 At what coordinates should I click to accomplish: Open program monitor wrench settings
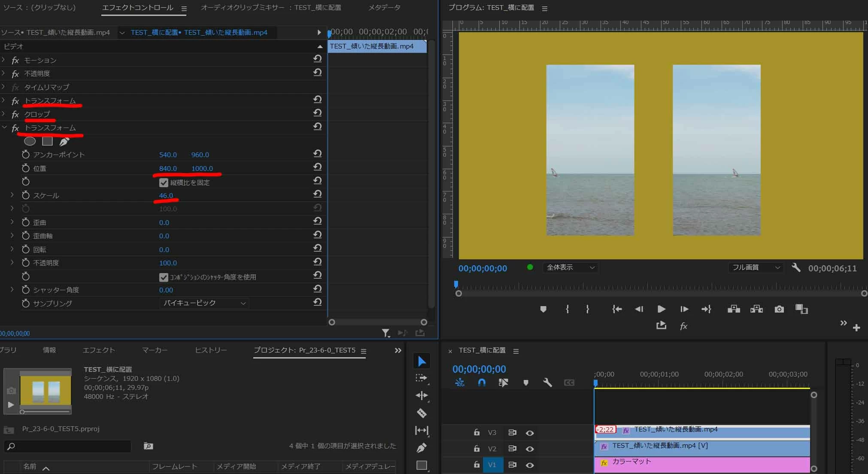point(796,267)
